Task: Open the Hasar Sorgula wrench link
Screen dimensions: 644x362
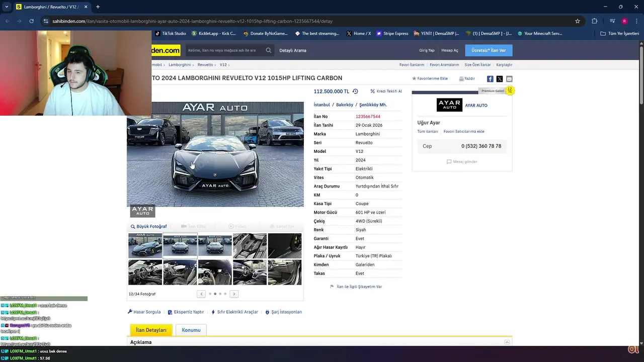Action: [x=144, y=312]
